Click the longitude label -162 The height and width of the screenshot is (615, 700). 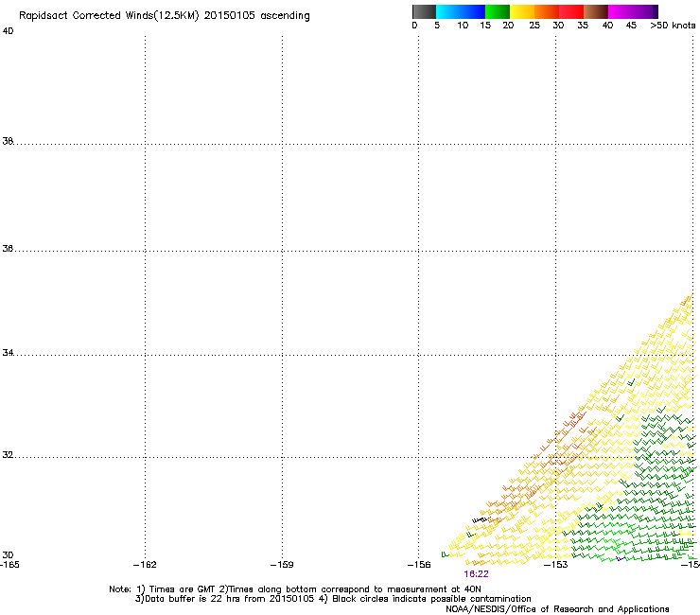tap(145, 565)
